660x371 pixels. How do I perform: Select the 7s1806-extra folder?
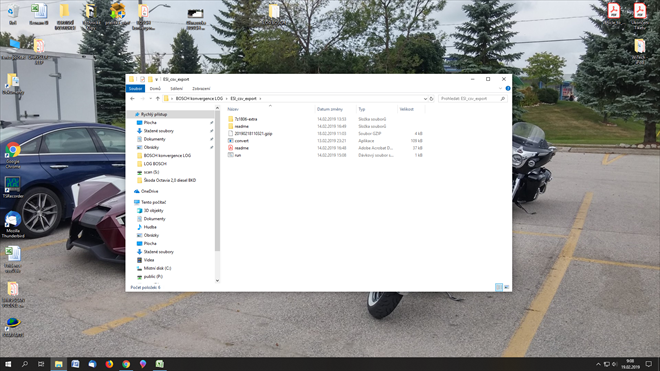pyautogui.click(x=325, y=119)
